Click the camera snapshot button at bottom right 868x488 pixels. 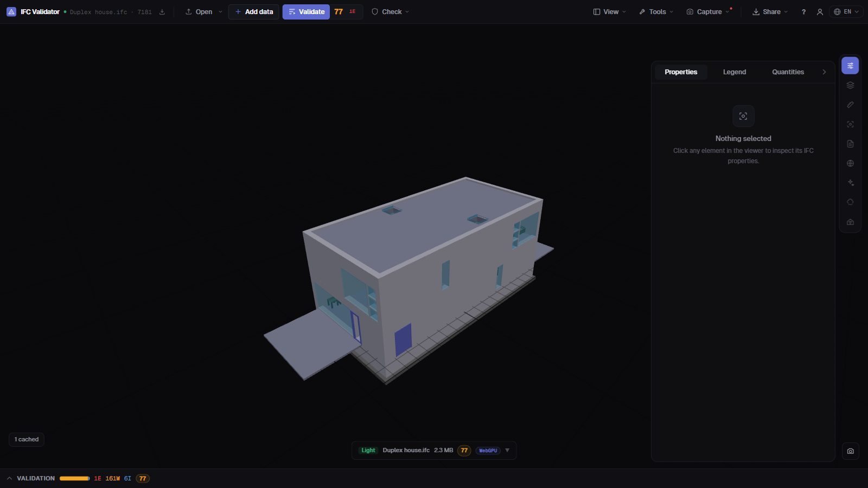point(850,451)
